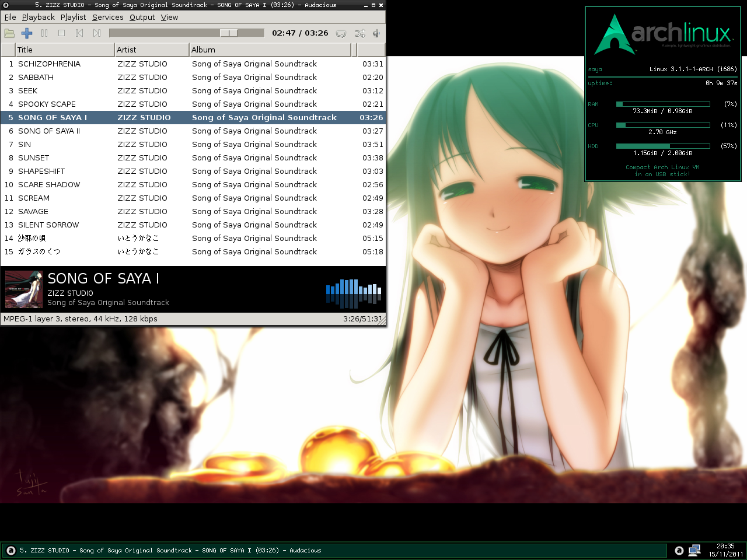This screenshot has width=747, height=560.
Task: Pause playback in Audacious
Action: pyautogui.click(x=44, y=33)
